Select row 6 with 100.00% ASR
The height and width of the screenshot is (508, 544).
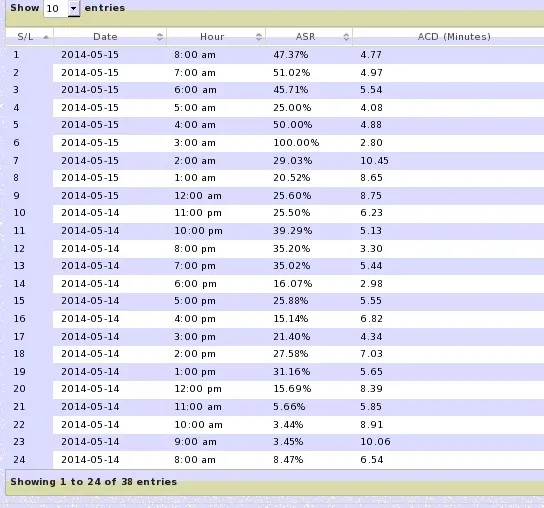pyautogui.click(x=275, y=143)
